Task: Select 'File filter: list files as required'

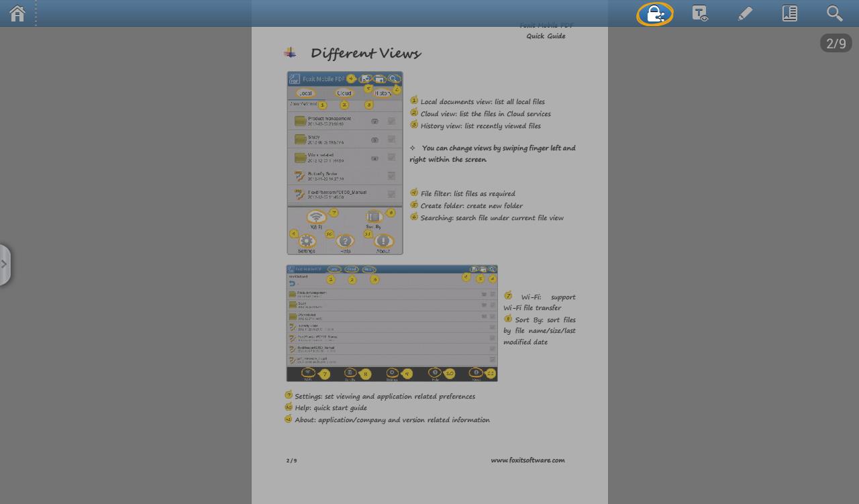Action: [x=468, y=194]
